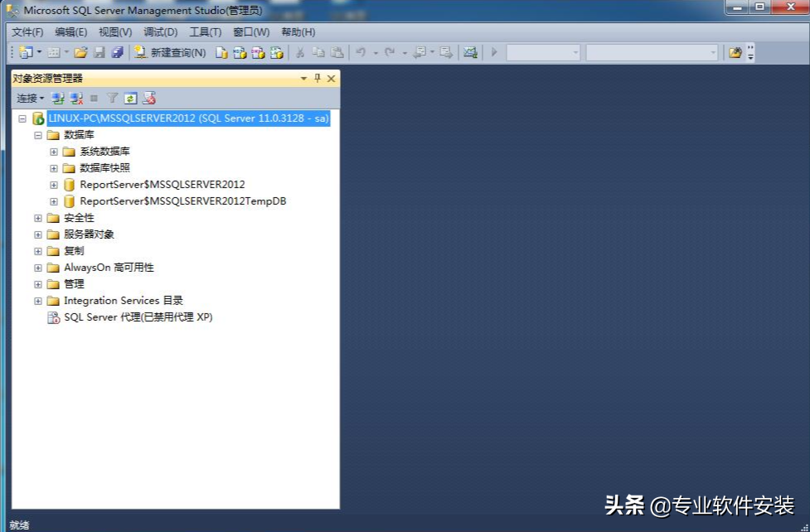The width and height of the screenshot is (810, 532).
Task: Open the wide second toolbar combo box
Action: pos(652,52)
